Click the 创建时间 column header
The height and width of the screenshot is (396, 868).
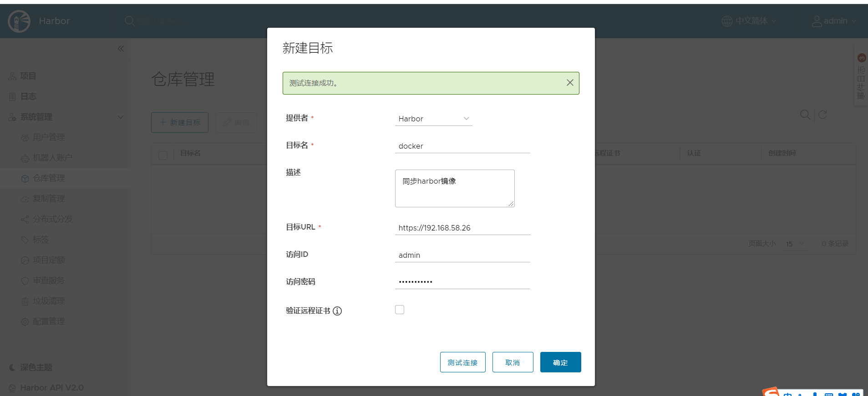point(782,153)
